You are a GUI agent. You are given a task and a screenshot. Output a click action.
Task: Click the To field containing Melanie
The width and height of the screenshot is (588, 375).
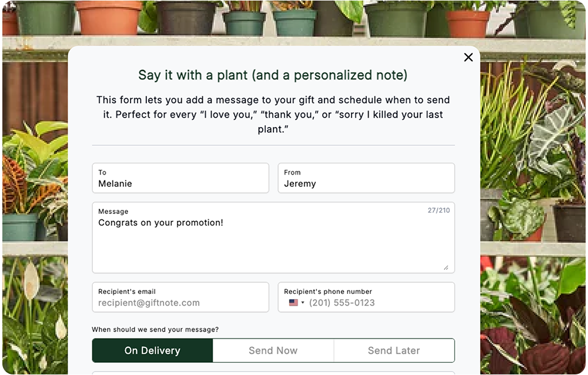180,183
